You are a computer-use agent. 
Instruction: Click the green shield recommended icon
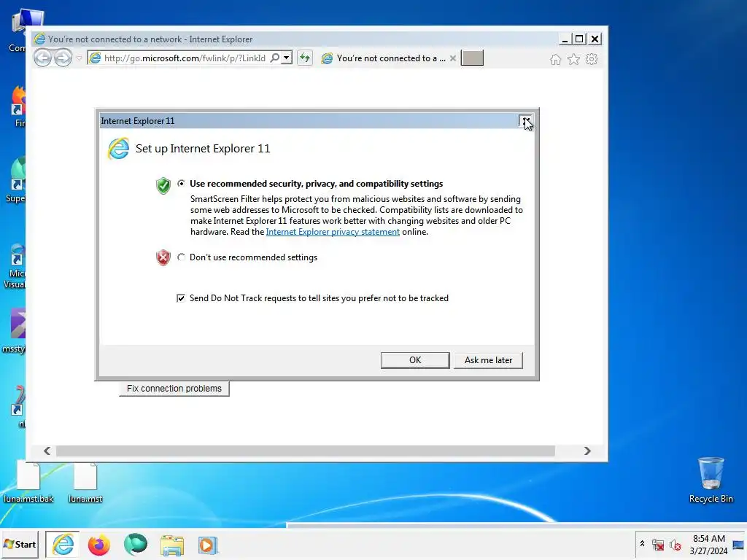163,185
